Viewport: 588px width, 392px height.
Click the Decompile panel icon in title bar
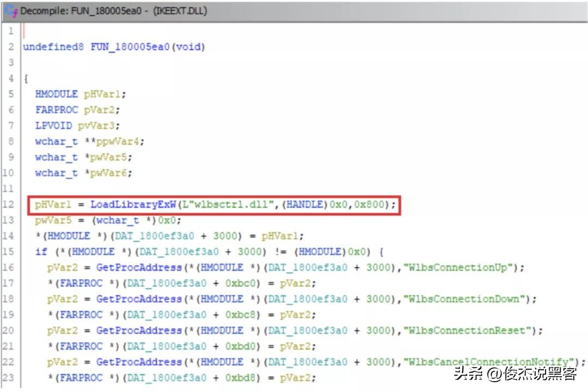point(10,11)
